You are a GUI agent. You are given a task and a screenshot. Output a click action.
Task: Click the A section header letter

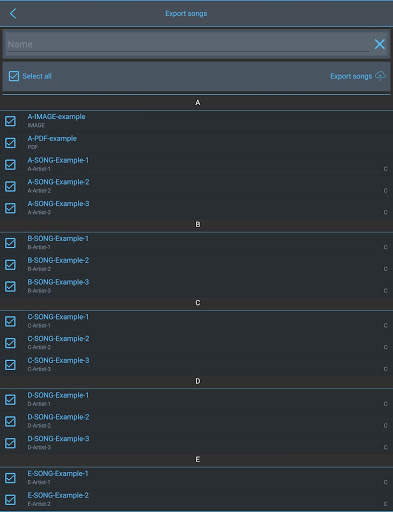click(x=198, y=103)
